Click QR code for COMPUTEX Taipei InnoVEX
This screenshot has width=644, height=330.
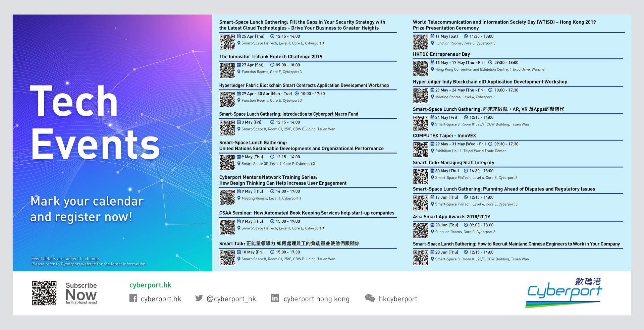421,150
